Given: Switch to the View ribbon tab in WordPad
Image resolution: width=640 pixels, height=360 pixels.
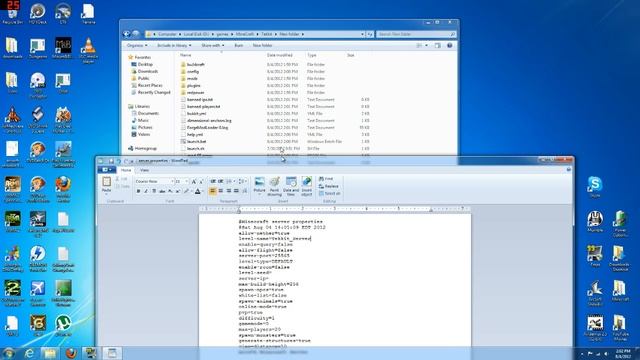Looking at the screenshot, I should 144,170.
